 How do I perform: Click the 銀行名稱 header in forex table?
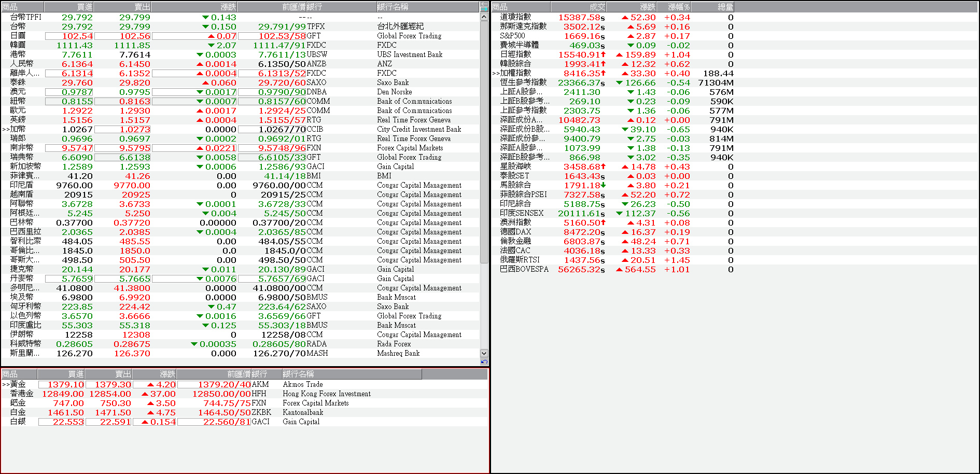pos(427,7)
